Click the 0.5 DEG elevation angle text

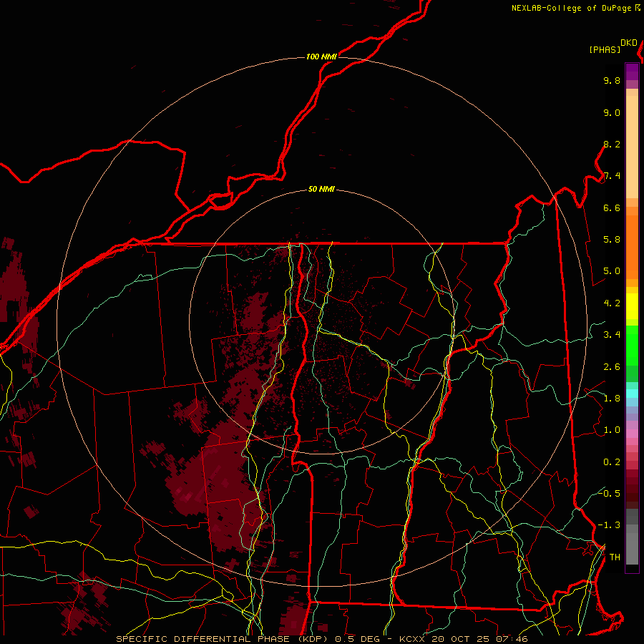pos(357,639)
